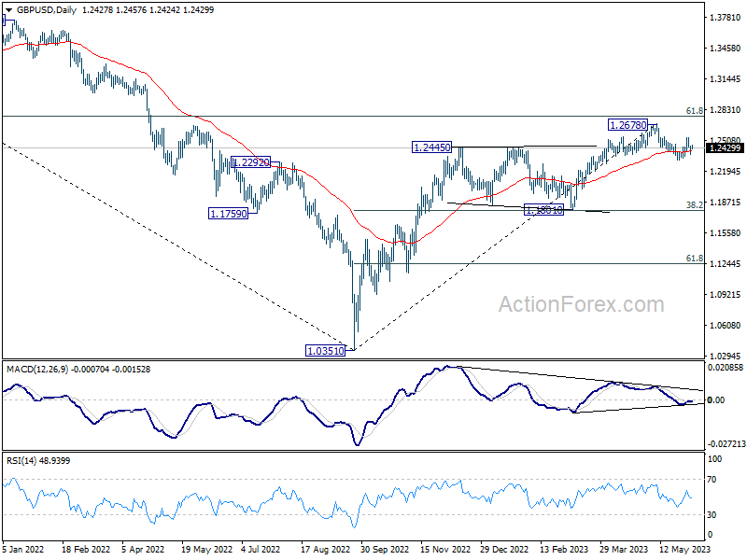Screen dimensions: 747x560
Task: Select the 1.03510 low price label
Action: tap(325, 351)
